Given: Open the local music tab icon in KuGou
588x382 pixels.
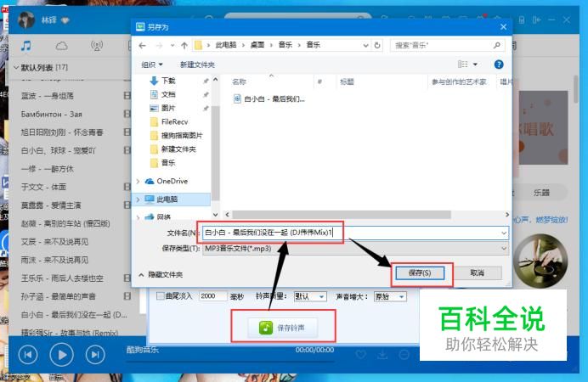Looking at the screenshot, I should (x=25, y=46).
